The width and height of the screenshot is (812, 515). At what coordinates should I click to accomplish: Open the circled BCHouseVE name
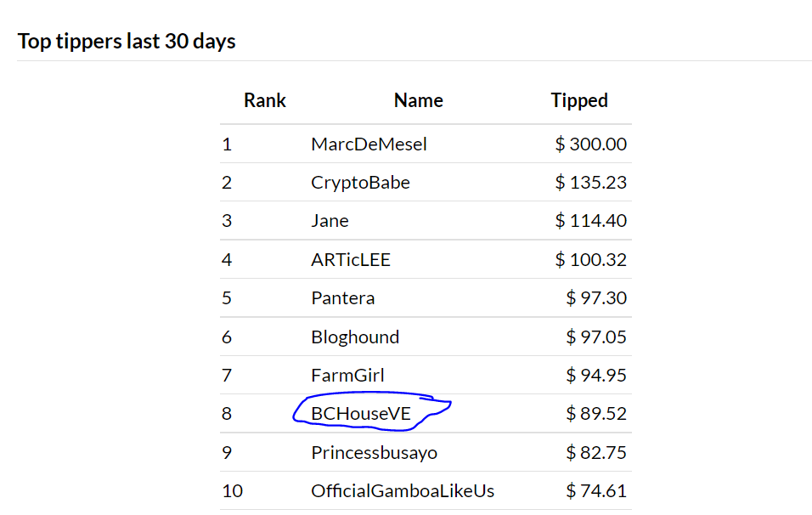(361, 414)
